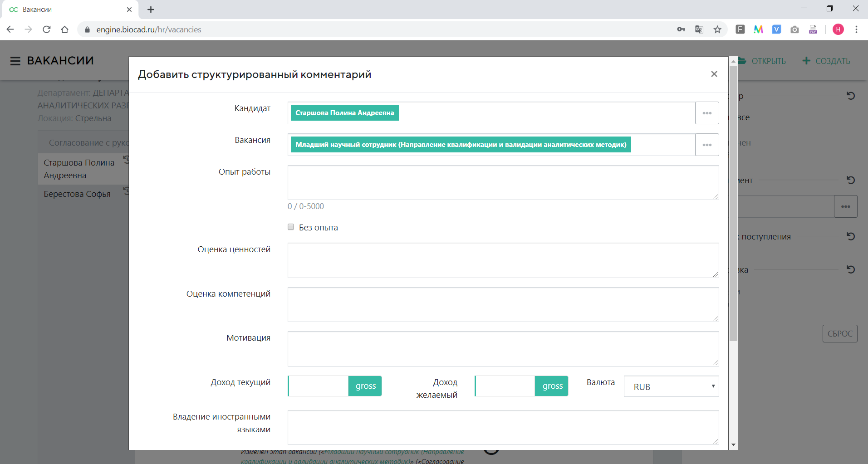Check the 'Без опыта' checkbox

point(291,227)
